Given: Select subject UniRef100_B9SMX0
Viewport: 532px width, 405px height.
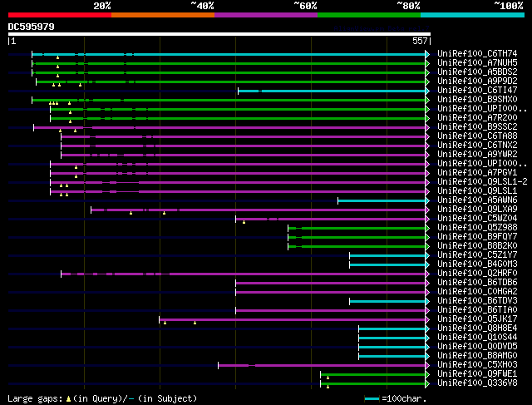Looking at the screenshot, I should tap(477, 100).
